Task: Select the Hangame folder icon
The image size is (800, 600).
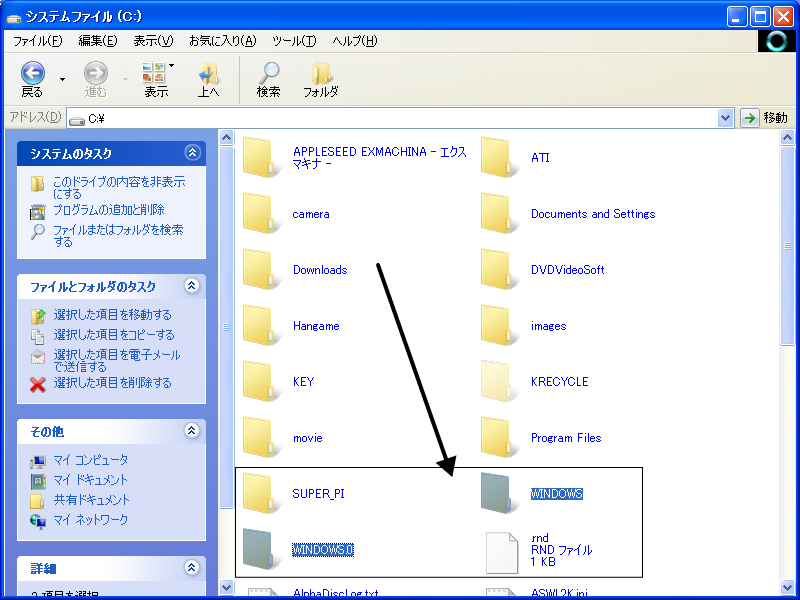Action: point(262,326)
